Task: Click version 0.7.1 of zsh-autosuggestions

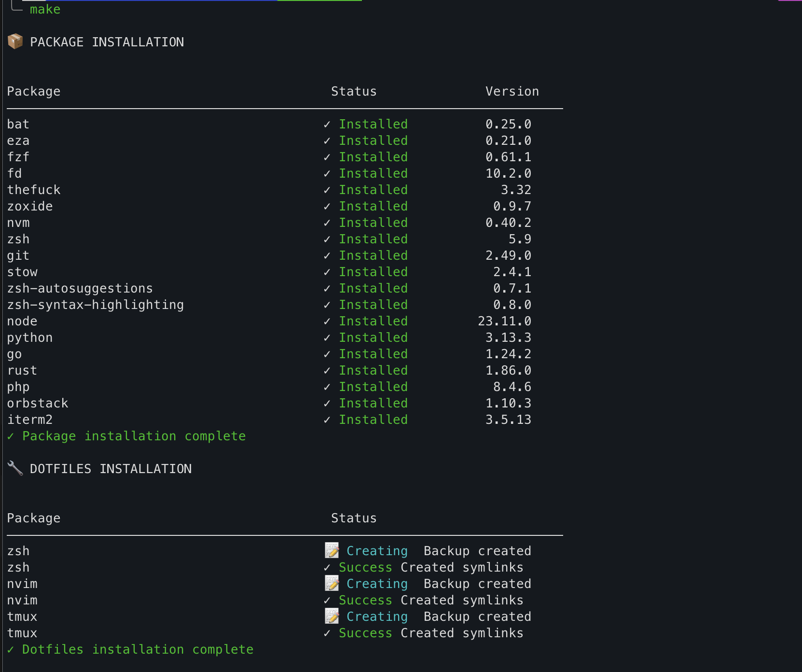Action: click(512, 288)
